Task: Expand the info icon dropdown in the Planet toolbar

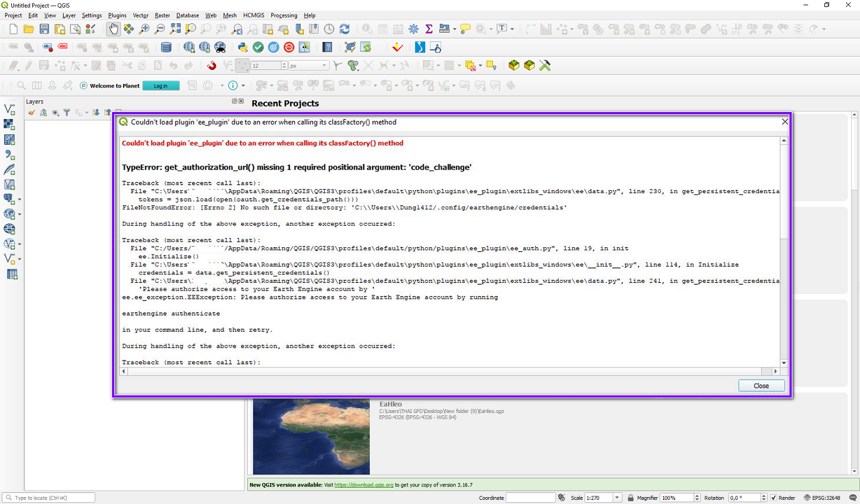Action: 243,86
